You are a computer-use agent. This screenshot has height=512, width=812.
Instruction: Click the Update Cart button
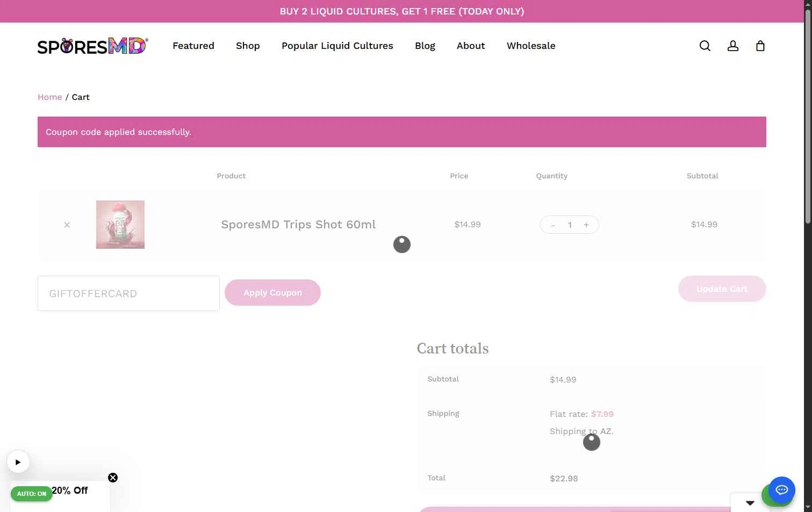722,289
